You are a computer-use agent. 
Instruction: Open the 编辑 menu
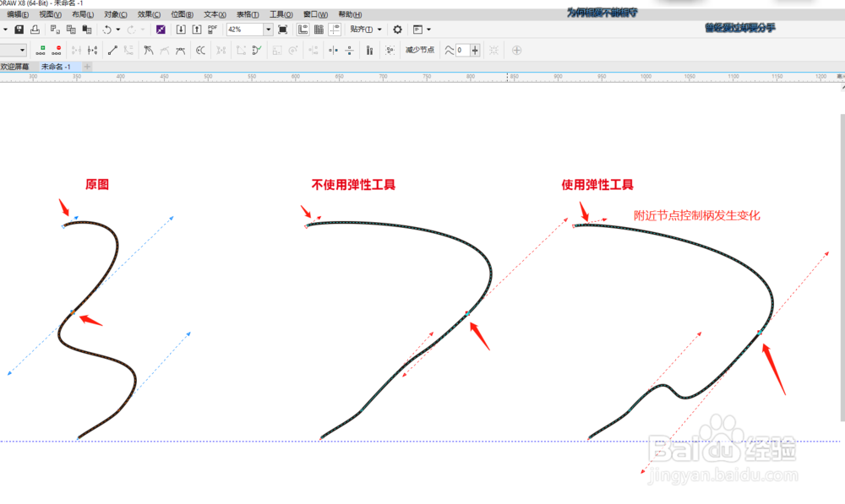[x=18, y=14]
